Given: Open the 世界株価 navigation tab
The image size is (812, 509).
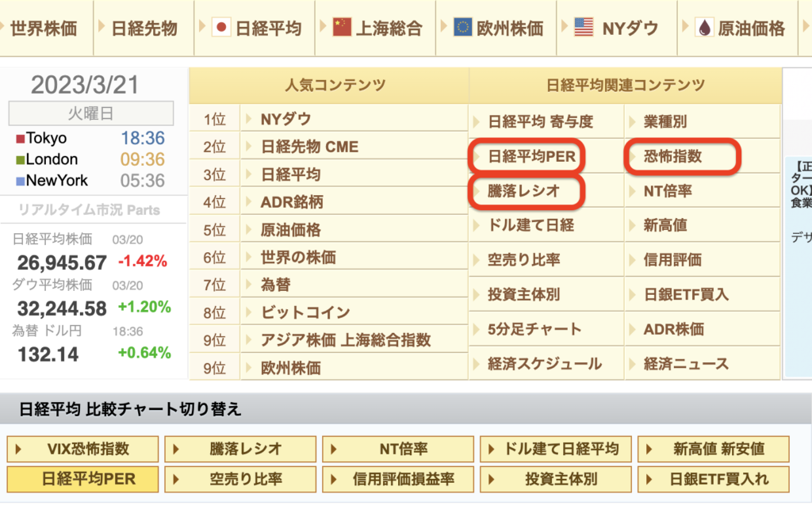Looking at the screenshot, I should pos(44,29).
